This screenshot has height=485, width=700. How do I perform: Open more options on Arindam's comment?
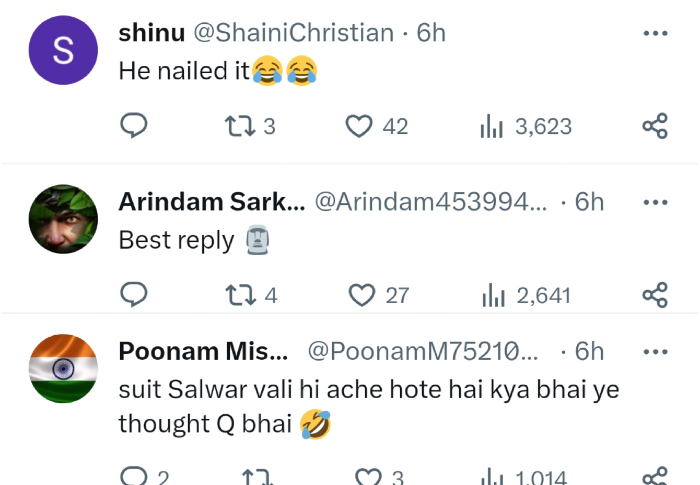click(x=654, y=202)
